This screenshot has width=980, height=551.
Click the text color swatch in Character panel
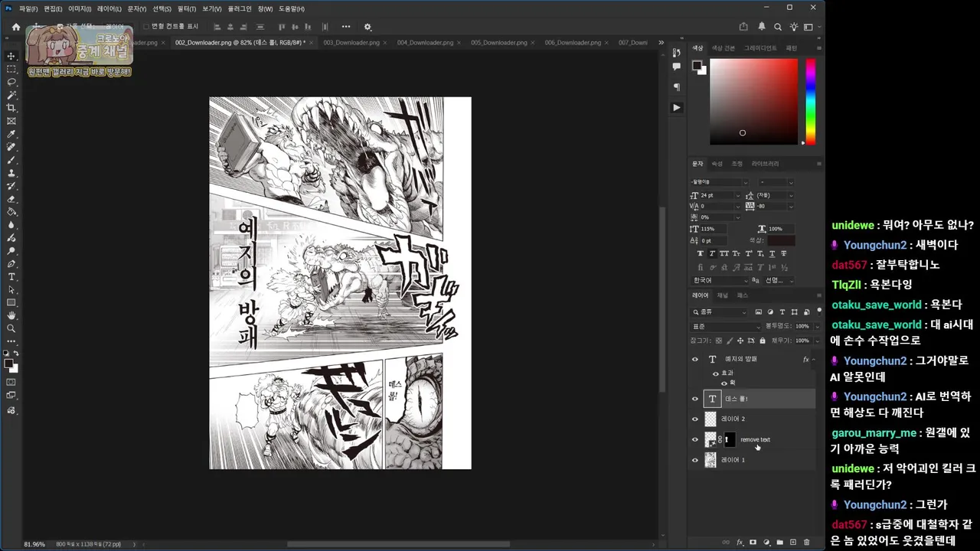click(x=782, y=241)
